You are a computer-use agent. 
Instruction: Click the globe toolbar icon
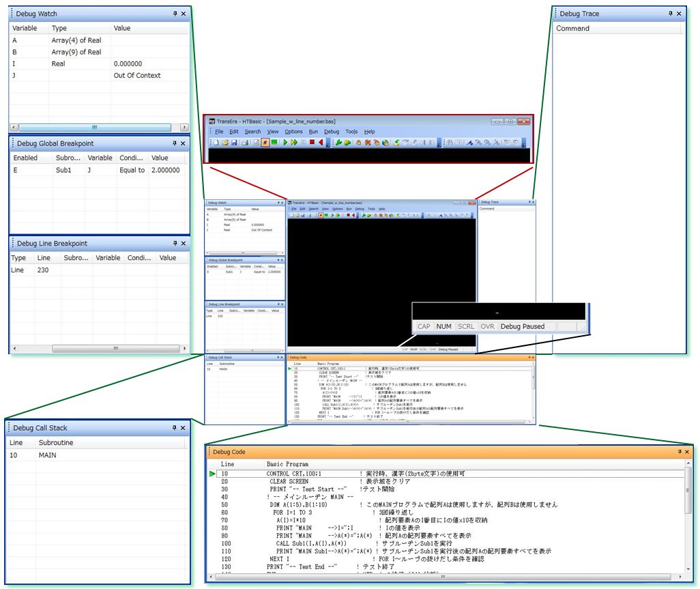385,143
